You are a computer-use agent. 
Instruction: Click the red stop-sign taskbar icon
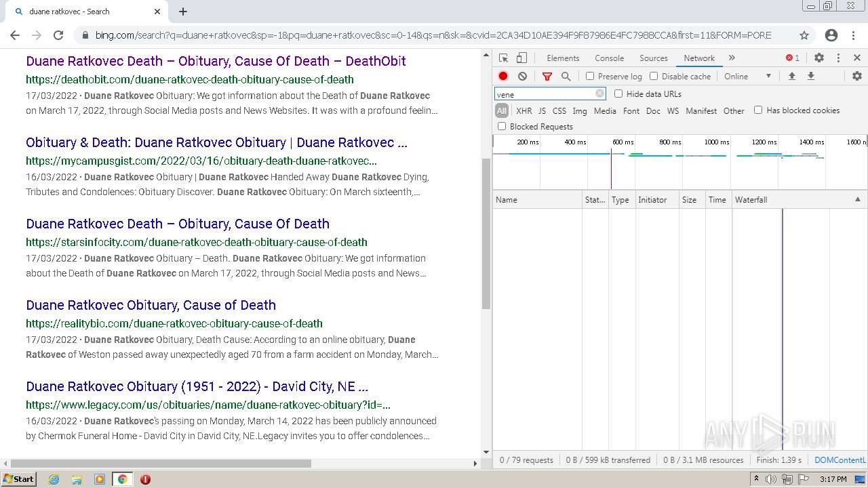coord(145,479)
